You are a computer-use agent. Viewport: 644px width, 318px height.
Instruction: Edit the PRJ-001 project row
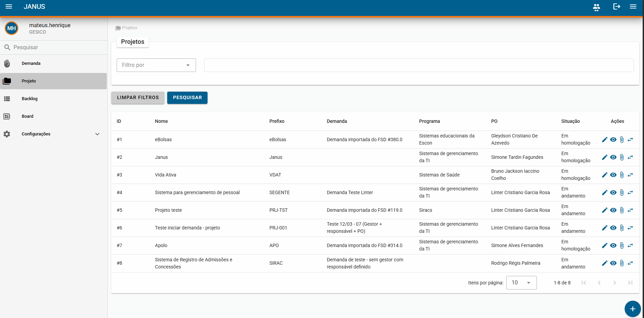point(605,228)
